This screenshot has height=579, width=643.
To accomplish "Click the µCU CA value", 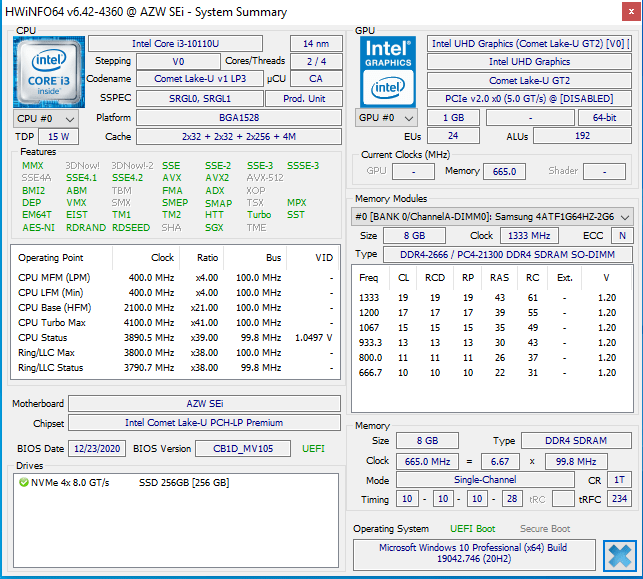I will point(316,79).
